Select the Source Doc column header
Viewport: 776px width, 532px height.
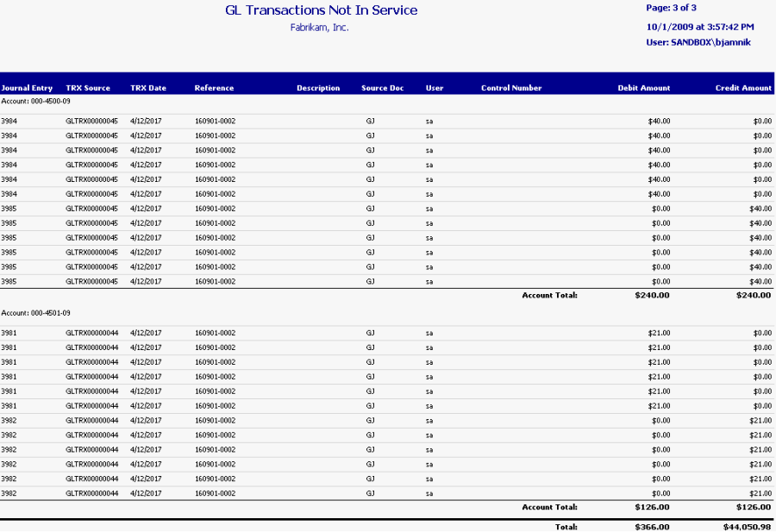382,88
